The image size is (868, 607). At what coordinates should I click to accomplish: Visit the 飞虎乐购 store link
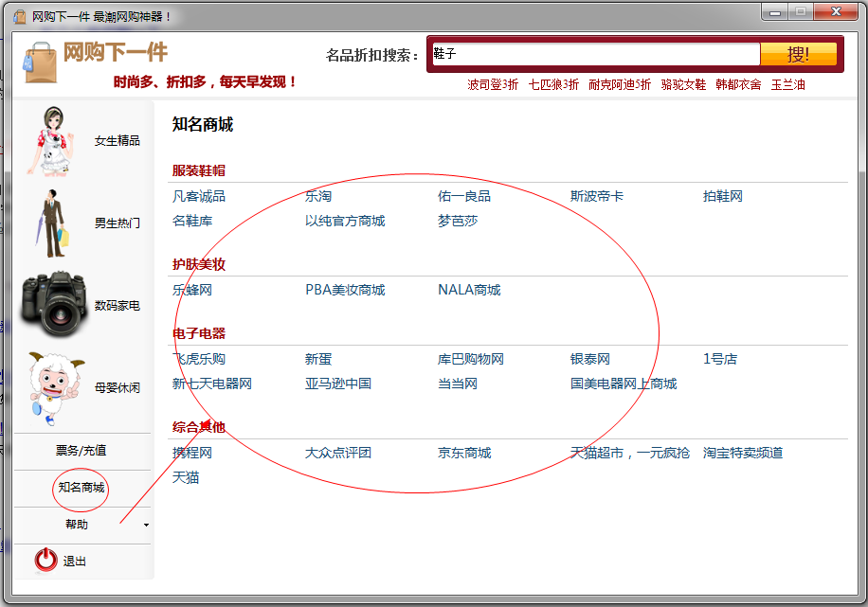point(199,359)
